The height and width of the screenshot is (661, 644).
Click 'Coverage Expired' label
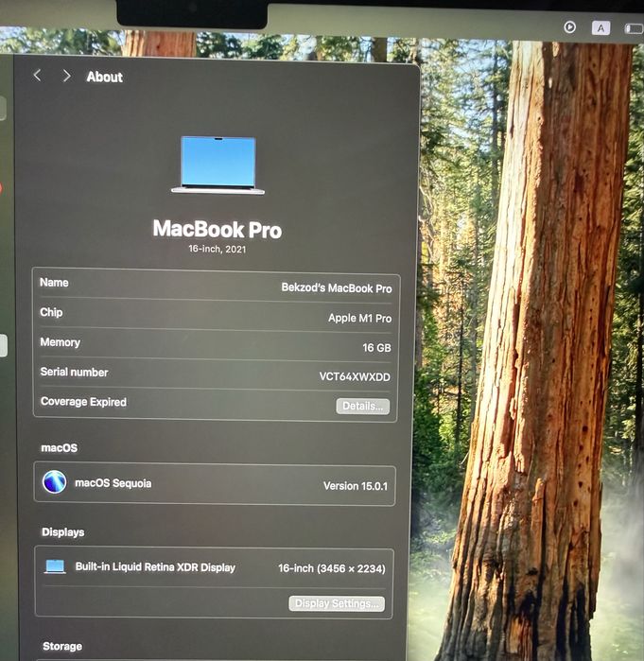83,402
